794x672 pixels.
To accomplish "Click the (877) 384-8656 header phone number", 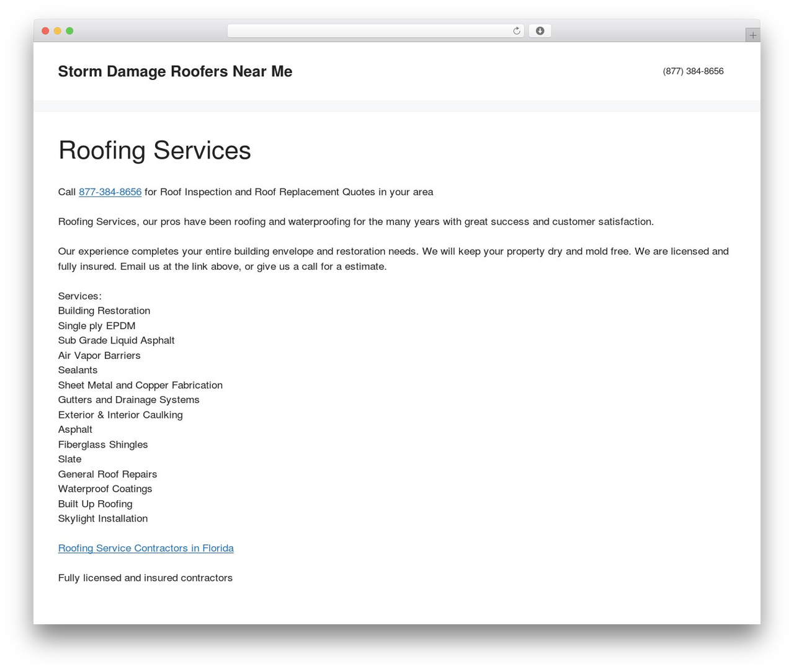I will point(693,71).
